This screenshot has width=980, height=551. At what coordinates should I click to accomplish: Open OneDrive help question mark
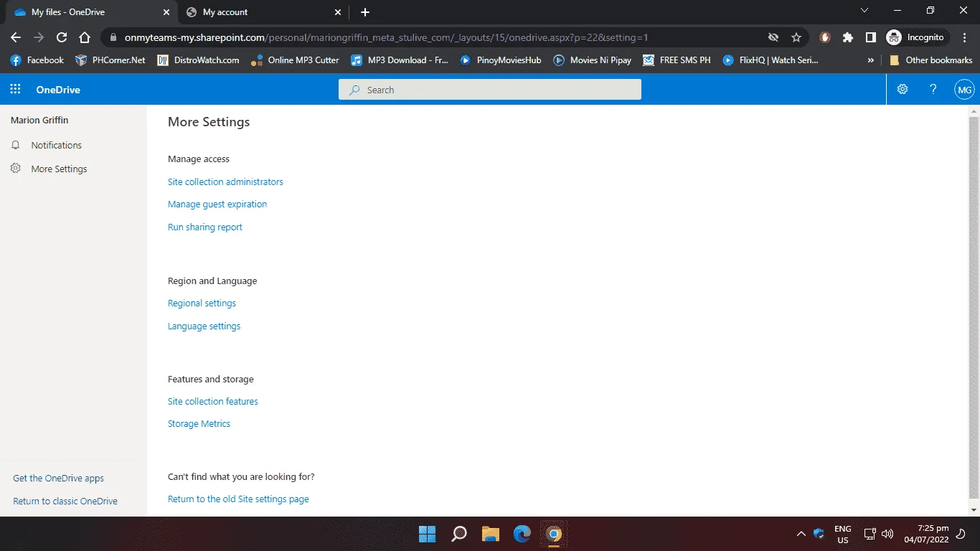pyautogui.click(x=933, y=90)
